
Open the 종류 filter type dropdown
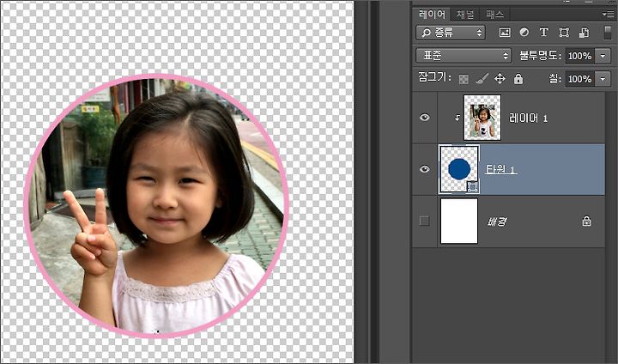tap(451, 33)
